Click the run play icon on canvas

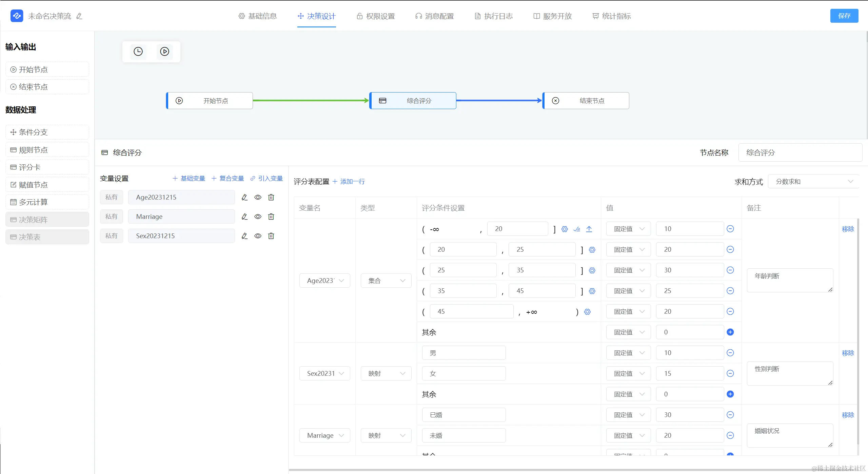pos(164,51)
